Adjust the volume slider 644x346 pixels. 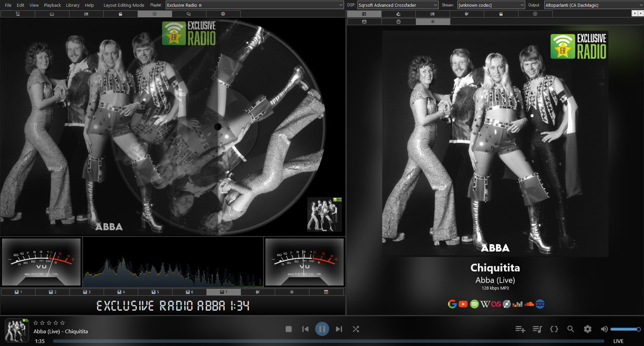pos(625,329)
